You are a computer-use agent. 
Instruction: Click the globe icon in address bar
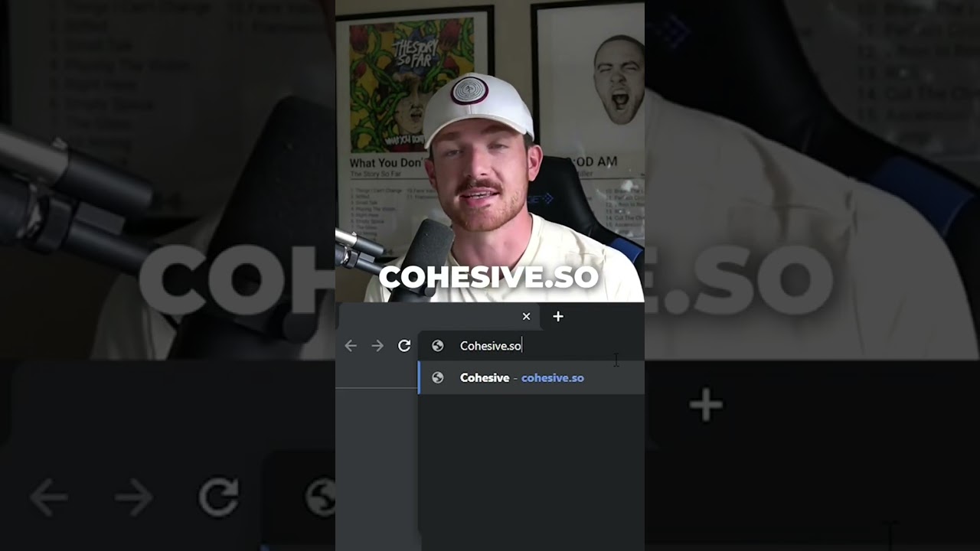(438, 346)
